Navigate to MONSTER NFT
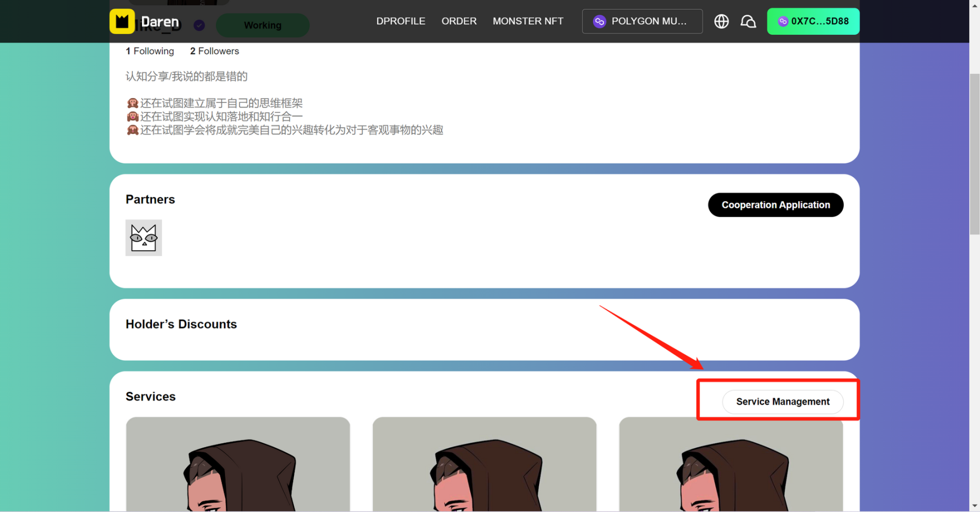Viewport: 980px width, 512px height. coord(528,21)
